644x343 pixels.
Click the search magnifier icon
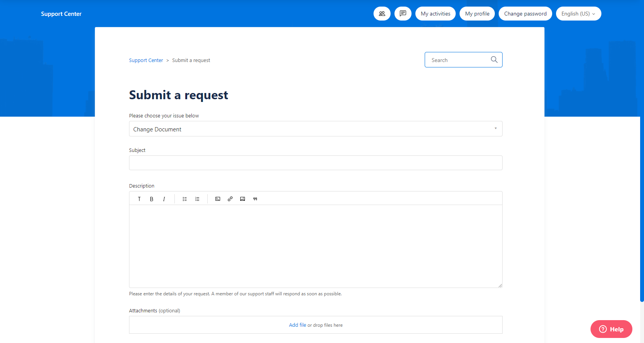494,60
